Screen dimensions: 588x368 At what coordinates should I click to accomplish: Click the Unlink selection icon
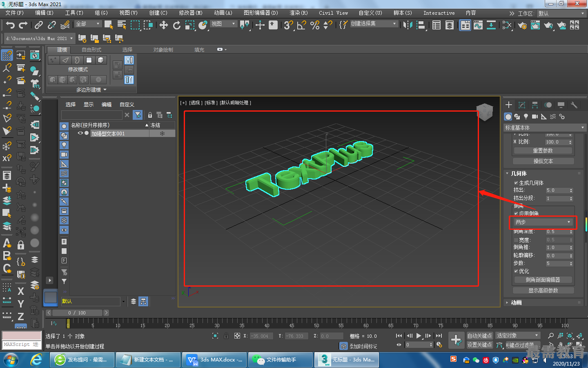pyautogui.click(x=51, y=25)
